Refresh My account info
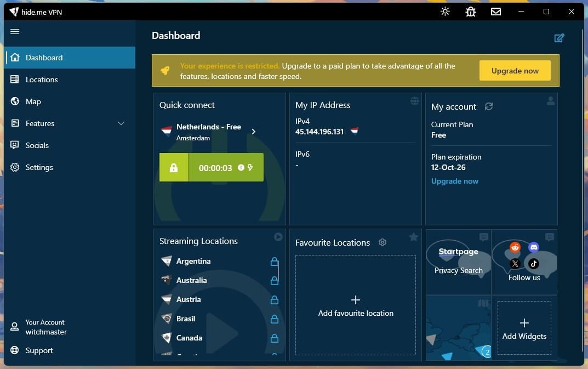Image resolution: width=588 pixels, height=369 pixels. [489, 106]
